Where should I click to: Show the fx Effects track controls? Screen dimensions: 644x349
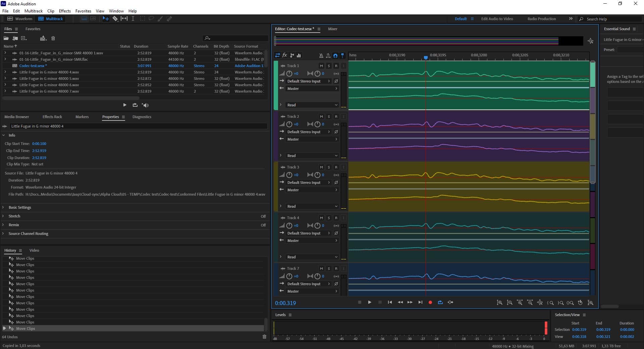click(x=284, y=55)
